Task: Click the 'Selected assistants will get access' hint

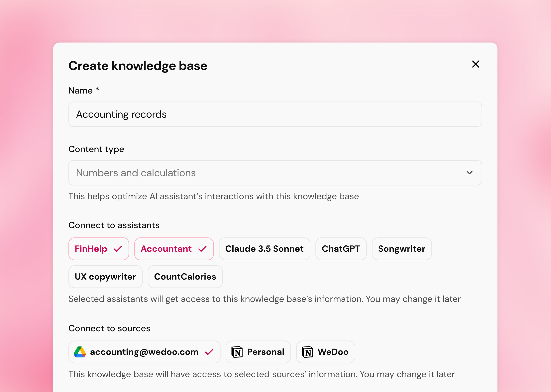Action: pos(264,299)
